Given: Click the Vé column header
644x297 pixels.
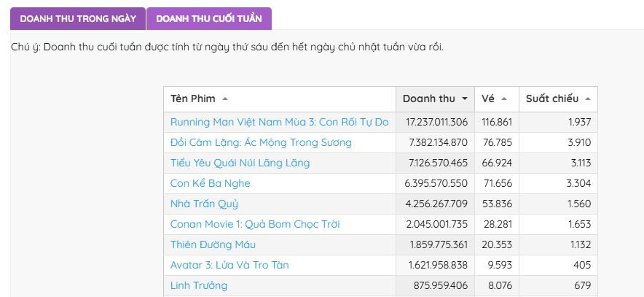Looking at the screenshot, I should point(488,99).
